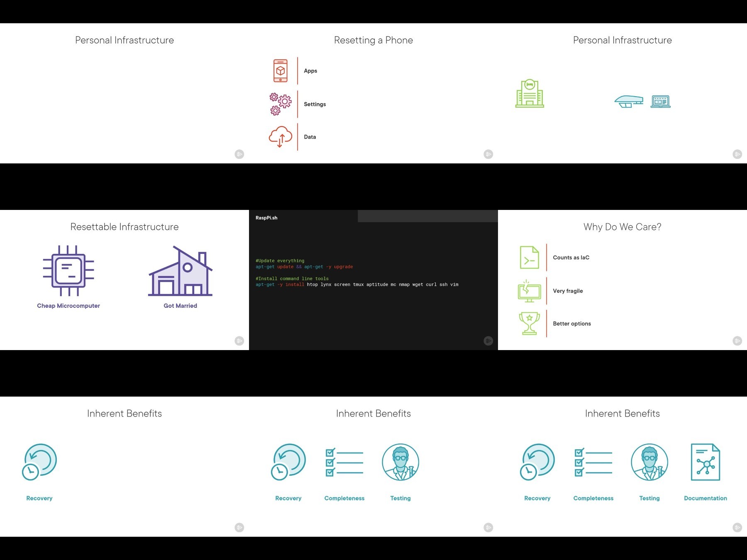Click the purple microchip icon
This screenshot has width=747, height=560.
tap(68, 270)
